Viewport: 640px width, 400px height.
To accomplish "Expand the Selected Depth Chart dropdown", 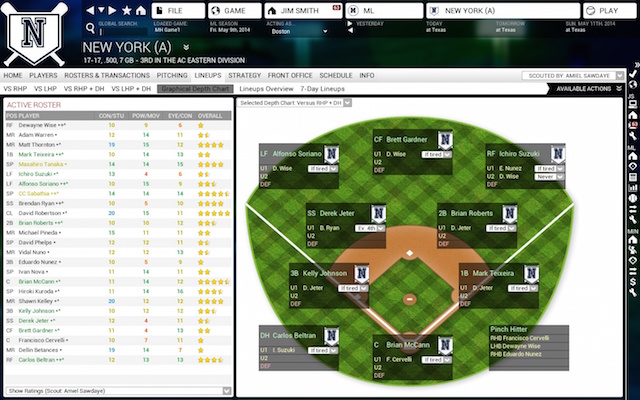I will 296,102.
